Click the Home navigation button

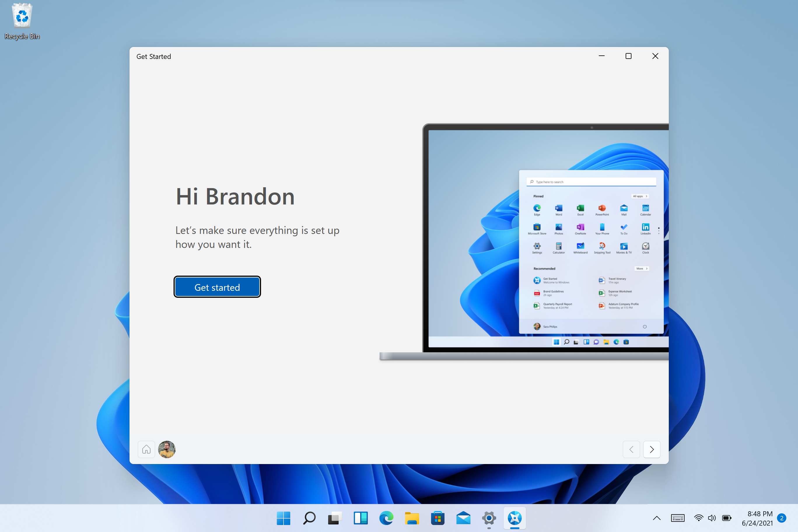point(146,448)
